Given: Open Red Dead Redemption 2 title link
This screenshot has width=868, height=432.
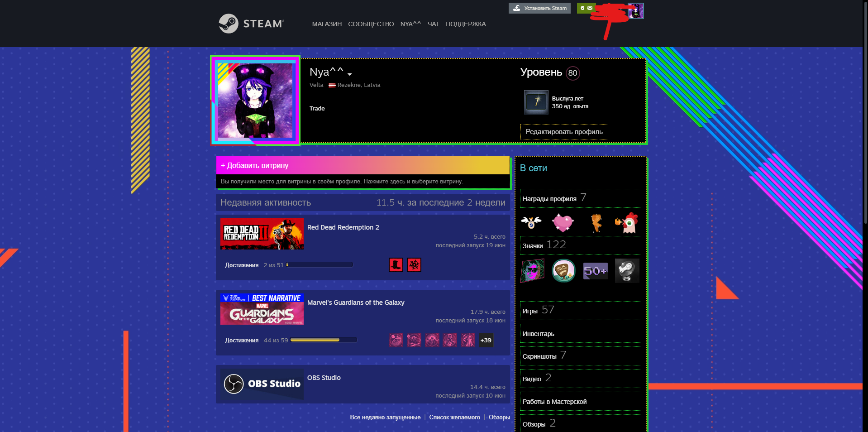Looking at the screenshot, I should coord(343,227).
